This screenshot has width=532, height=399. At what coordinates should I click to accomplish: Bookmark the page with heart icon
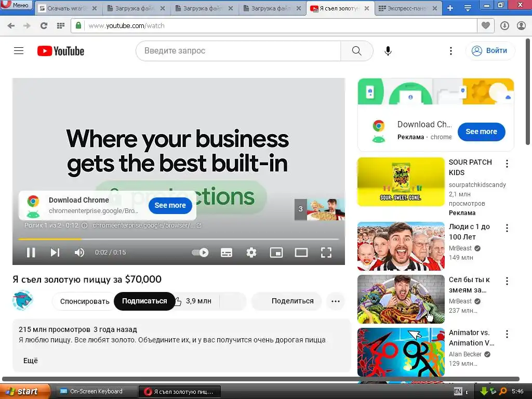tap(486, 25)
